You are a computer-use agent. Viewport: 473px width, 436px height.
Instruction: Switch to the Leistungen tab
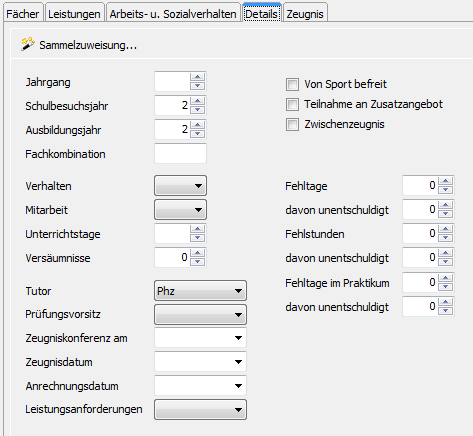tap(74, 14)
